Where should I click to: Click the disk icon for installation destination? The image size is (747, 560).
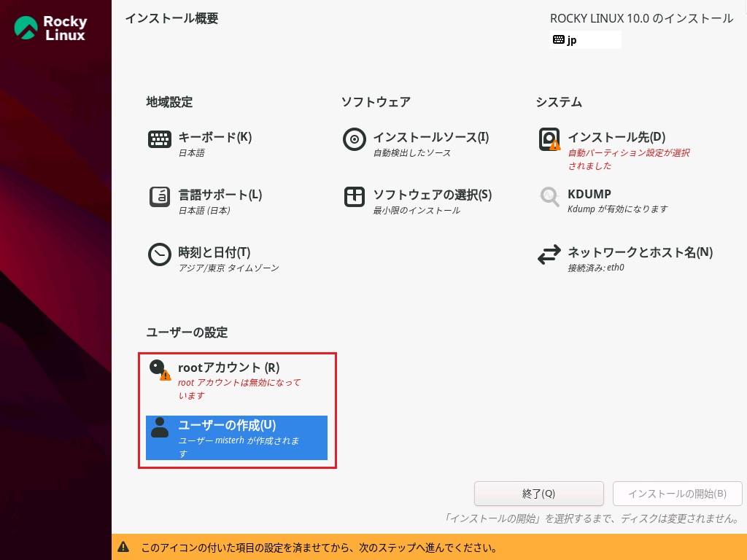tap(549, 139)
